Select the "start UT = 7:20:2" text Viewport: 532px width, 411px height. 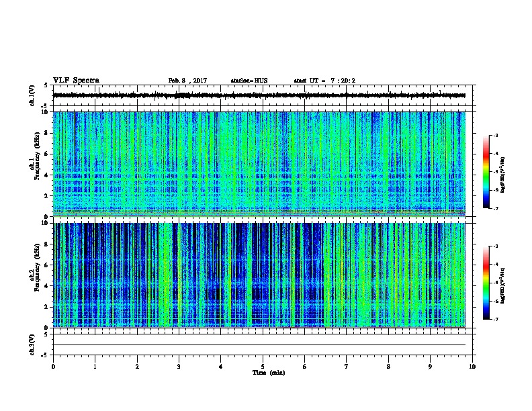tap(324, 81)
